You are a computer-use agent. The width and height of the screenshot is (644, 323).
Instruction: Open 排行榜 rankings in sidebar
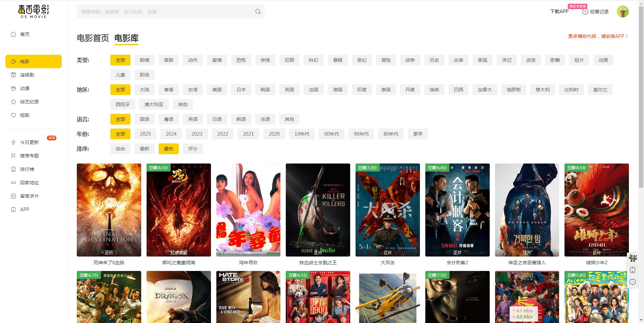coord(27,169)
